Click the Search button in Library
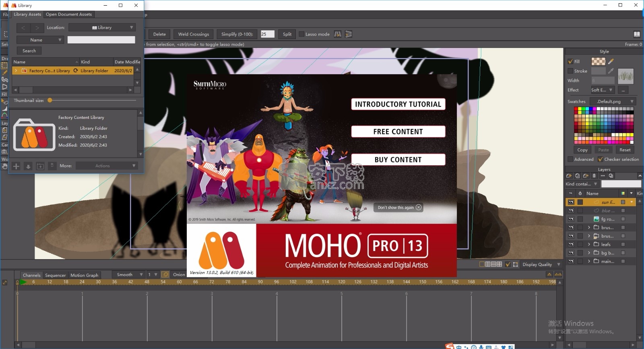 (x=29, y=51)
